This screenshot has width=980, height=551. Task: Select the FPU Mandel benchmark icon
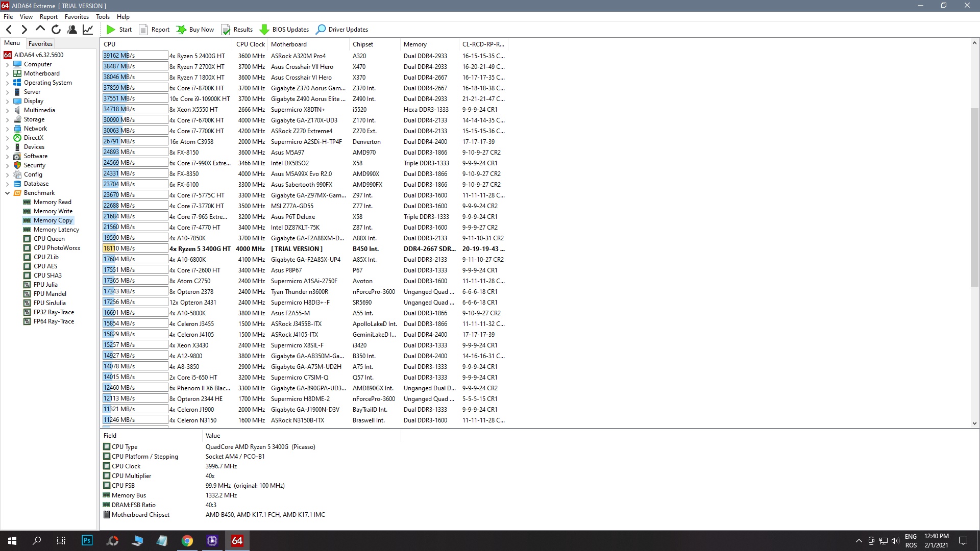coord(27,294)
